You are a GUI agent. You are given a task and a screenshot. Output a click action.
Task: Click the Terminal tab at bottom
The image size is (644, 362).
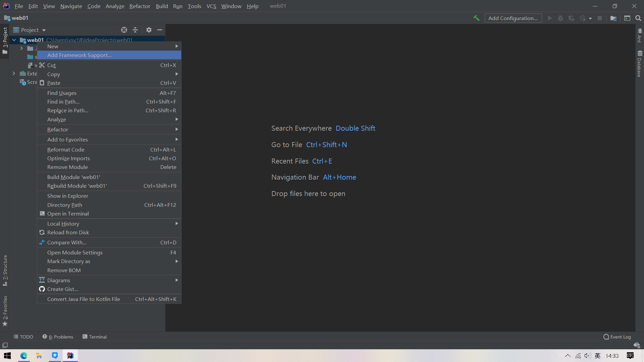[x=95, y=337]
